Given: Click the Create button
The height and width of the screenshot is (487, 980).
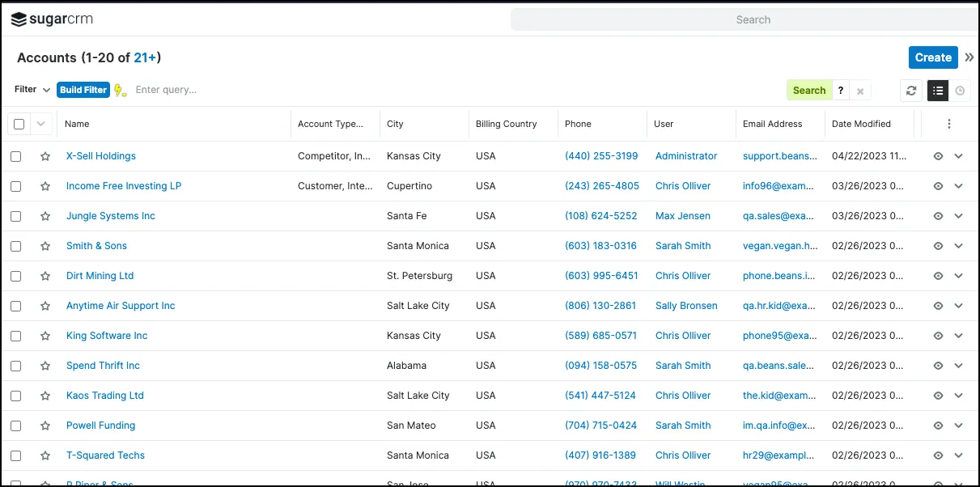Looking at the screenshot, I should coord(933,57).
